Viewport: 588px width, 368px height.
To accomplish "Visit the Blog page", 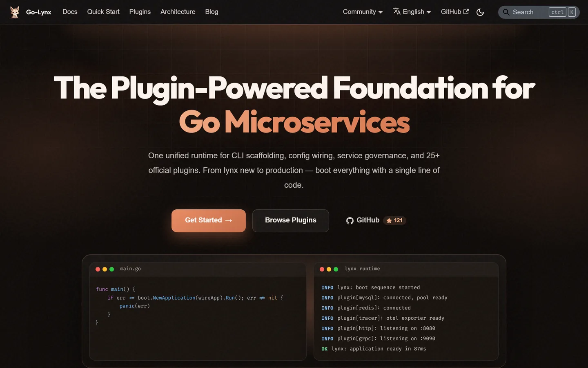I will [x=212, y=12].
